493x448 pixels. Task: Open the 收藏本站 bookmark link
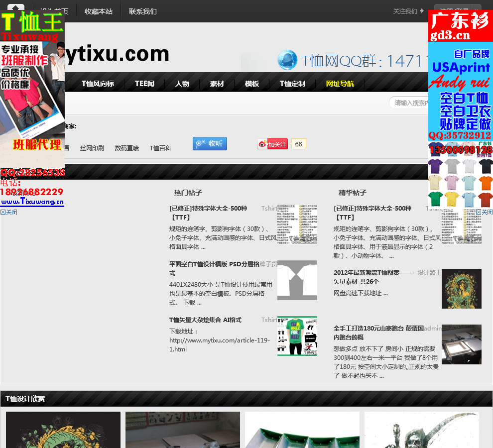[x=99, y=11]
